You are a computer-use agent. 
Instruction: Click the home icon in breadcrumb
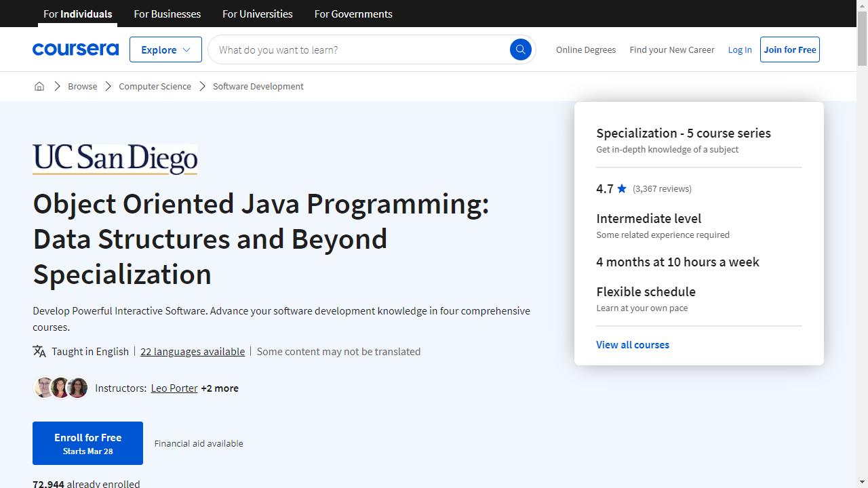[39, 86]
